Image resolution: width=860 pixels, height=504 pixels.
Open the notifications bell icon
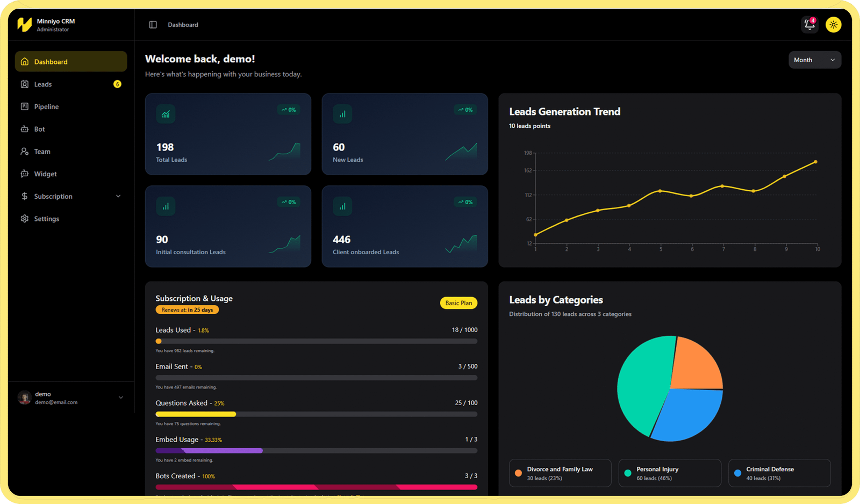coord(809,25)
